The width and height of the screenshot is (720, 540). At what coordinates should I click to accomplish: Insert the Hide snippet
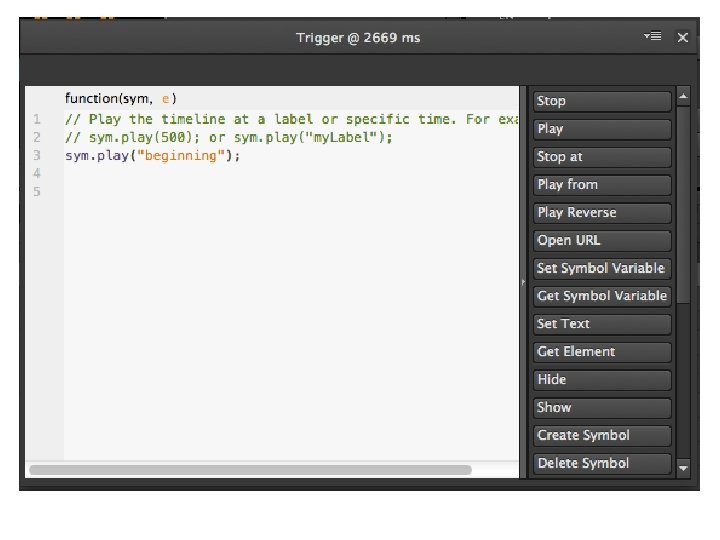602,380
